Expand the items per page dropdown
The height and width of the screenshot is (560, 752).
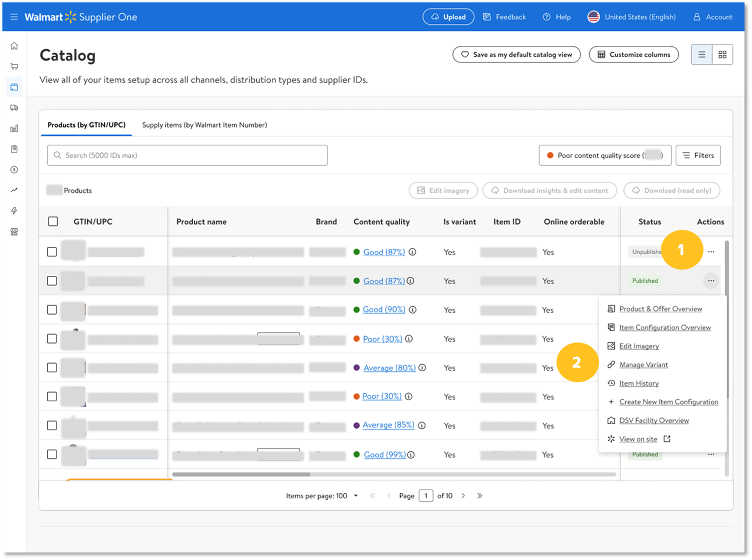click(355, 496)
